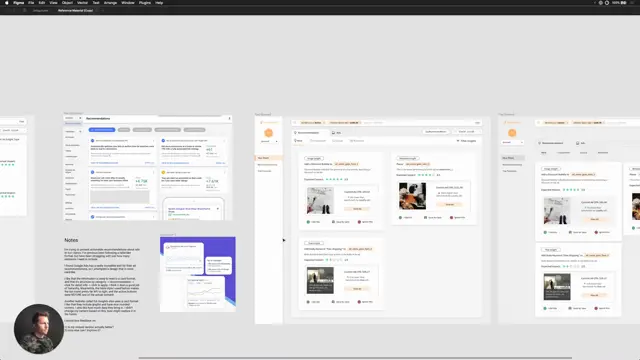Open the Vector menu
The height and width of the screenshot is (360, 640).
pyautogui.click(x=82, y=3)
